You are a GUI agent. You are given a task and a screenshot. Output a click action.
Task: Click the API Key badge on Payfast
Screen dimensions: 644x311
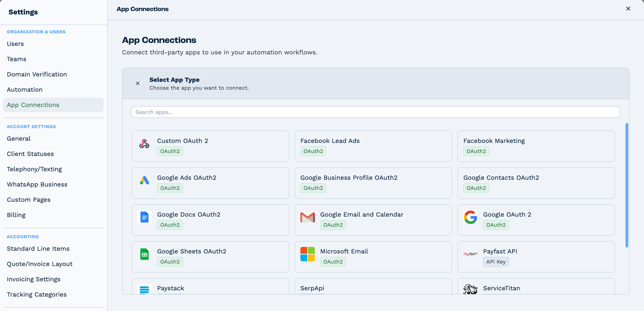point(496,262)
